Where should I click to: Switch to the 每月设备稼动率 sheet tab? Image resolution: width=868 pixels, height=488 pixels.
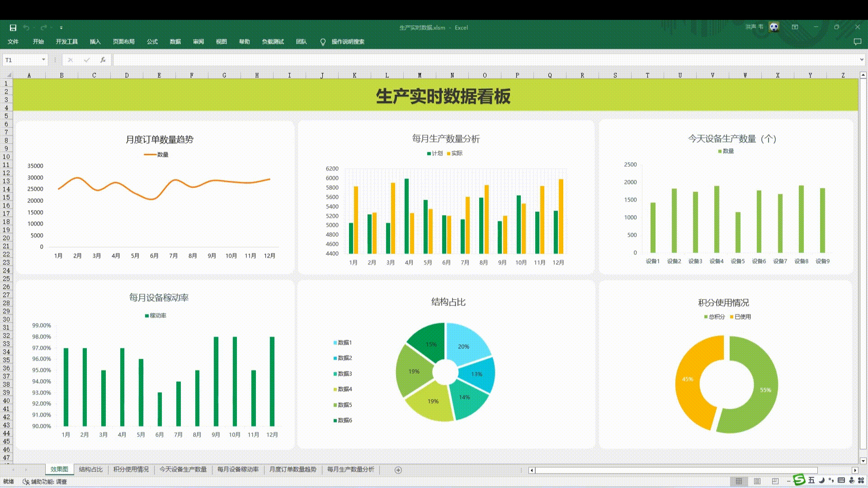coord(238,469)
